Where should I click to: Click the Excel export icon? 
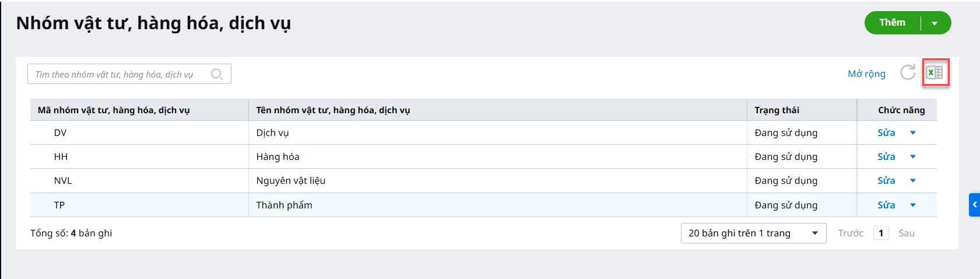[x=935, y=73]
